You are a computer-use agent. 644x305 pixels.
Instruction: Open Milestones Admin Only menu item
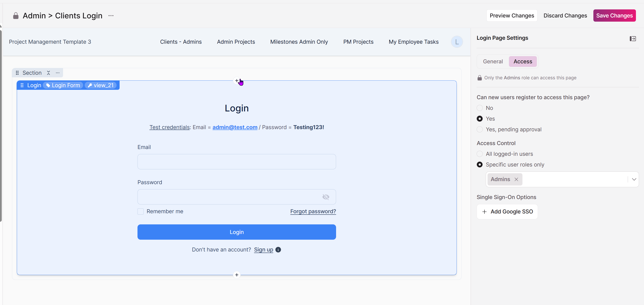click(299, 42)
